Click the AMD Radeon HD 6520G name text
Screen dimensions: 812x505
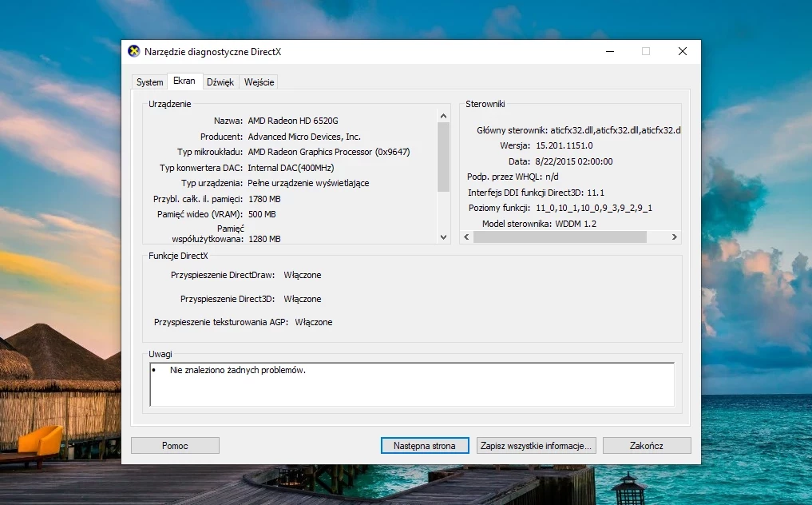292,121
